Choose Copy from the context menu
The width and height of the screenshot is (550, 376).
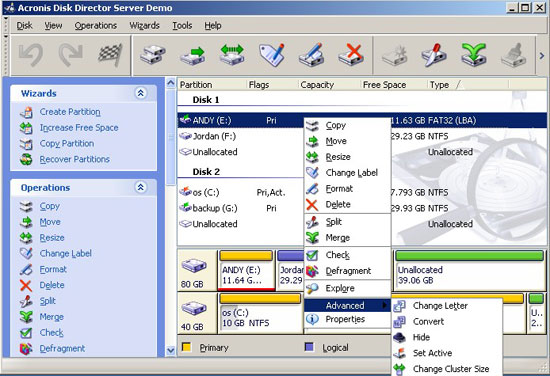(347, 125)
